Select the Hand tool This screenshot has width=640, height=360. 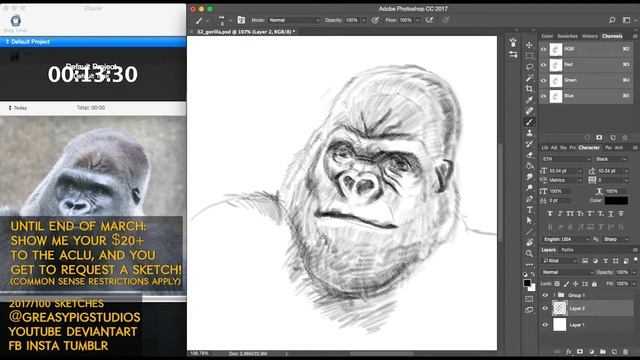click(x=529, y=242)
